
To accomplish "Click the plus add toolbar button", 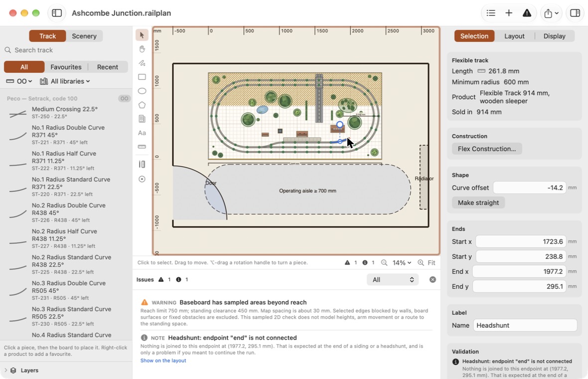I will pyautogui.click(x=508, y=13).
